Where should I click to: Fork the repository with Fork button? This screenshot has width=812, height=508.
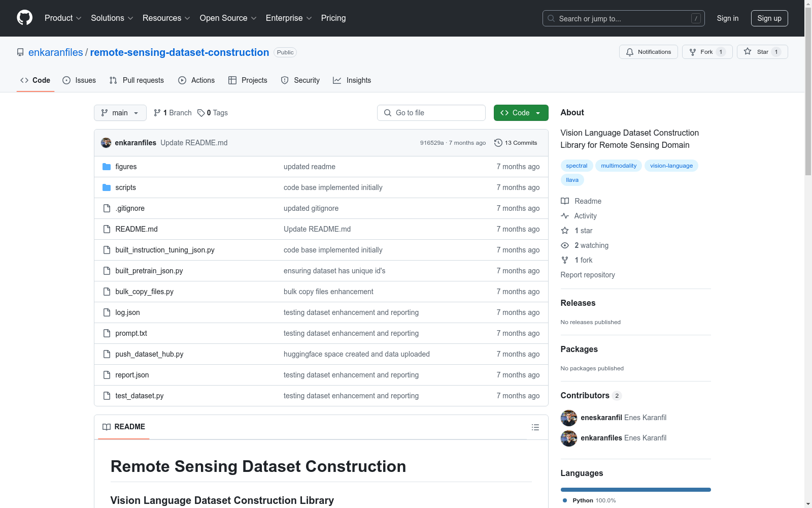click(x=707, y=52)
